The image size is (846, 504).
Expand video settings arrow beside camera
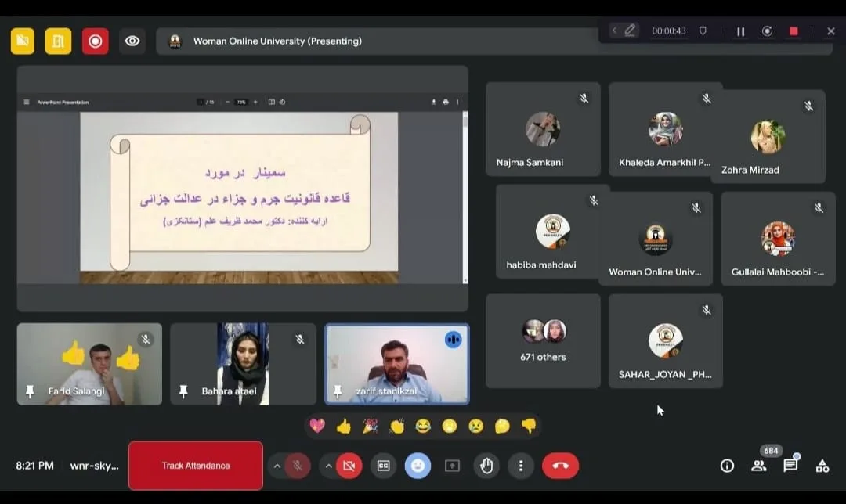pyautogui.click(x=328, y=466)
